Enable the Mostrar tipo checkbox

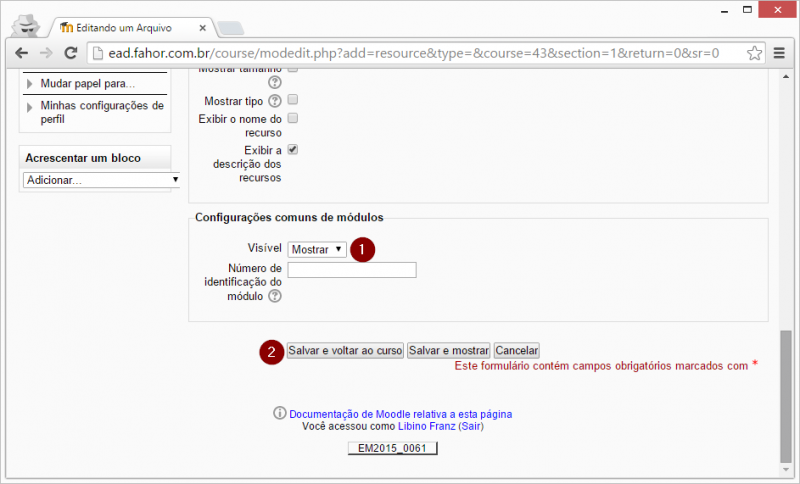293,99
